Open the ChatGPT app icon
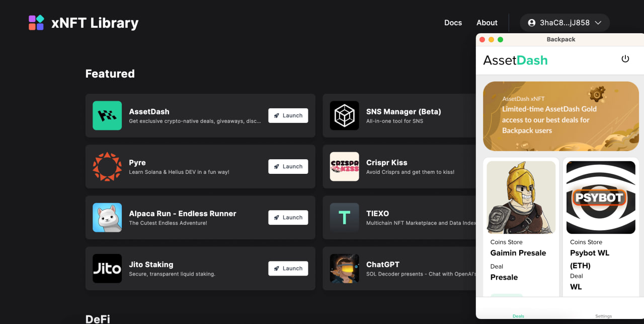644x324 pixels. 345,268
